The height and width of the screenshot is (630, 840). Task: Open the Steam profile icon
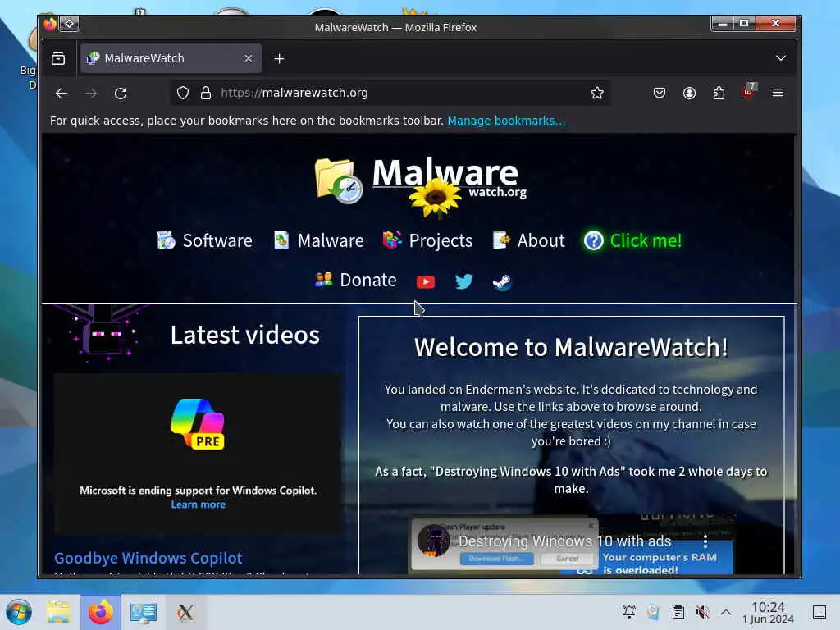[x=502, y=282]
